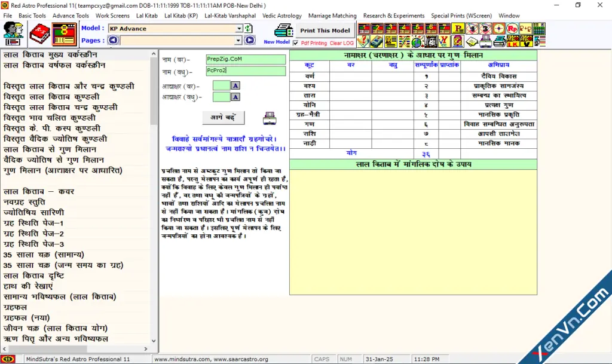
Task: Click the king playing card icon
Action: 431,41
